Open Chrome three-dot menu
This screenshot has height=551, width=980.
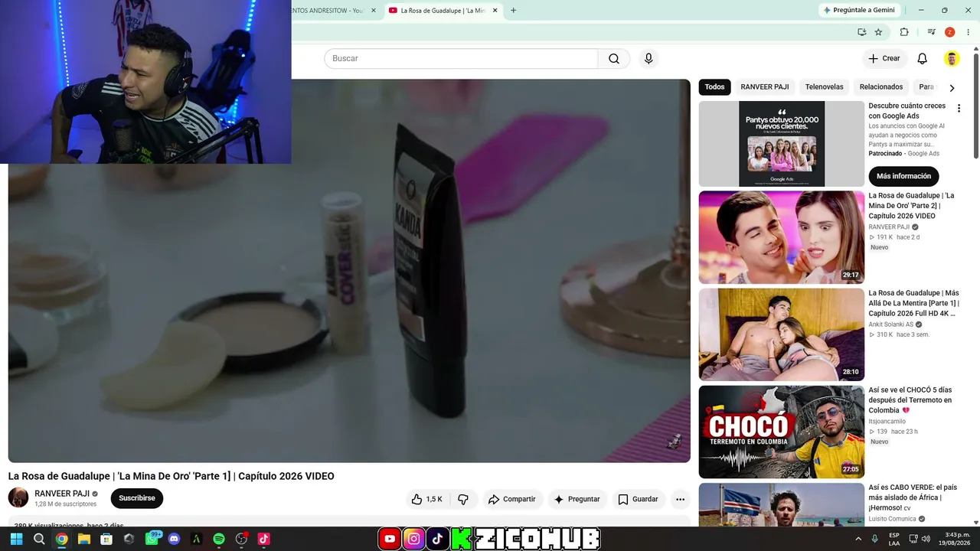click(x=968, y=32)
